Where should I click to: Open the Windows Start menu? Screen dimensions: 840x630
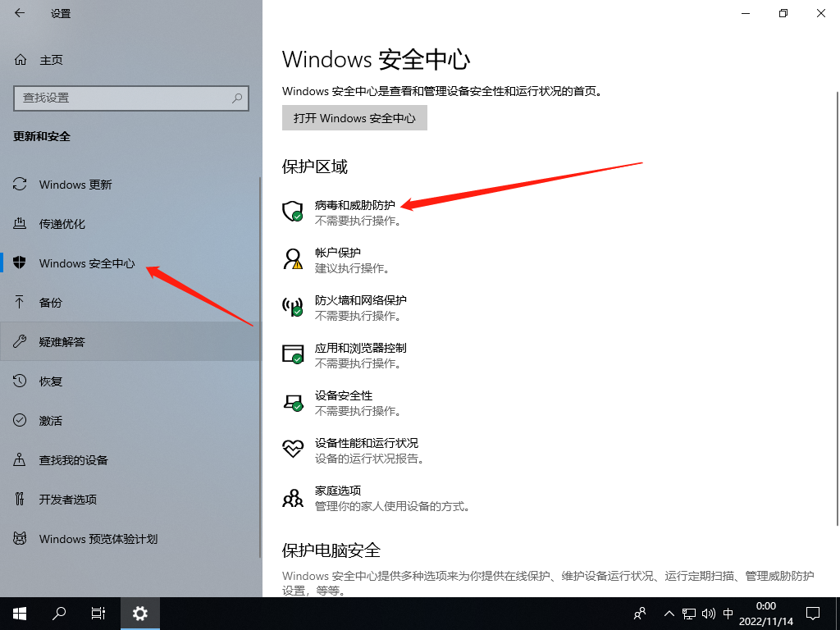coord(20,614)
